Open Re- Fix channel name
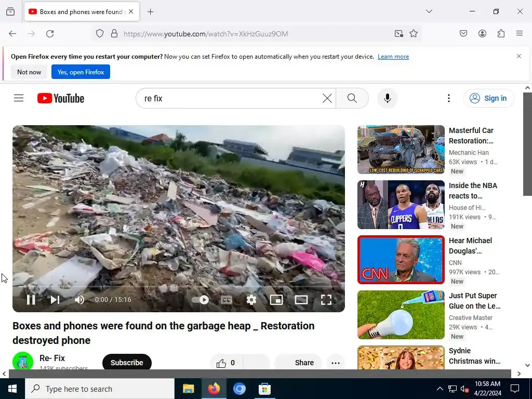Image resolution: width=532 pixels, height=399 pixels. click(52, 358)
